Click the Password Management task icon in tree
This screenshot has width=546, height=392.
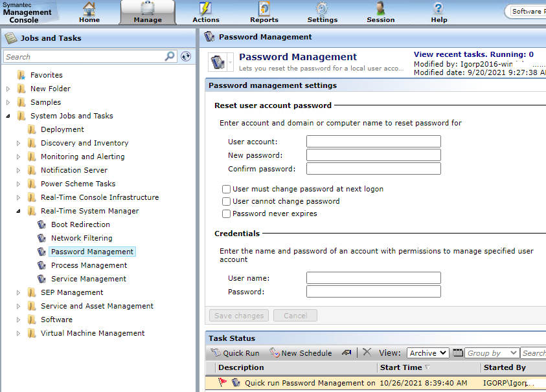[41, 252]
